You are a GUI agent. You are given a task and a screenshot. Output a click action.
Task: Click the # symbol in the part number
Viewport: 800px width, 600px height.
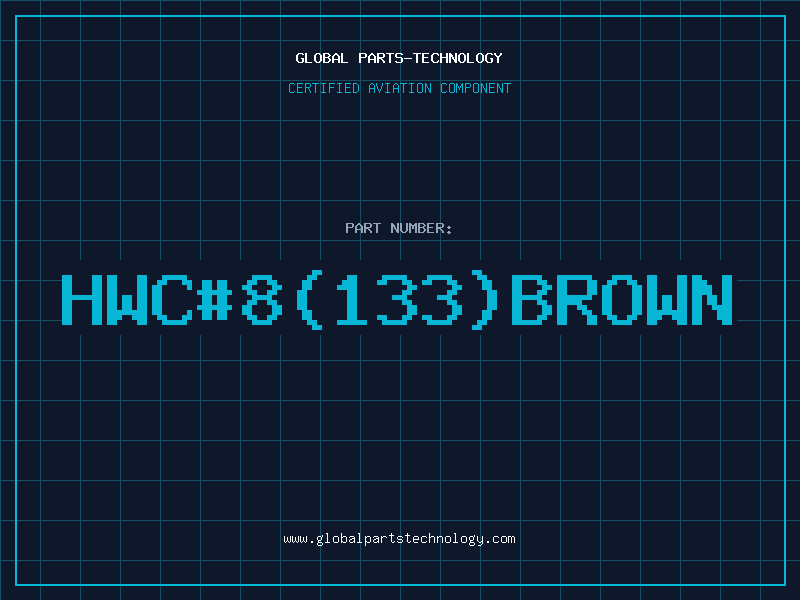[x=215, y=299]
